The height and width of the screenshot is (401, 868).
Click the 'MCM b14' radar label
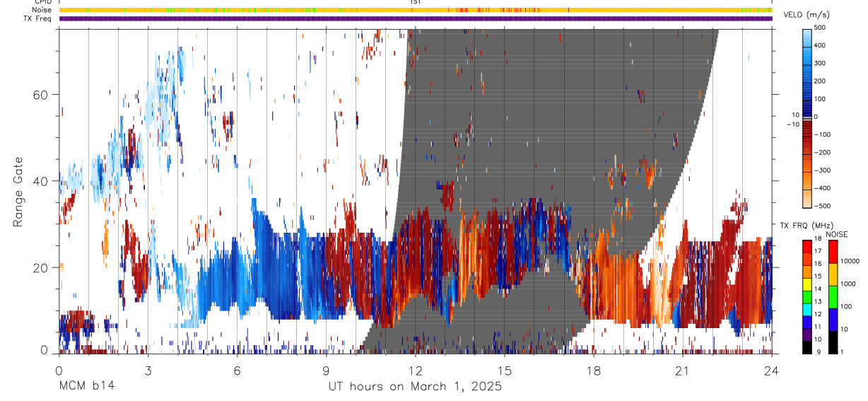(87, 387)
